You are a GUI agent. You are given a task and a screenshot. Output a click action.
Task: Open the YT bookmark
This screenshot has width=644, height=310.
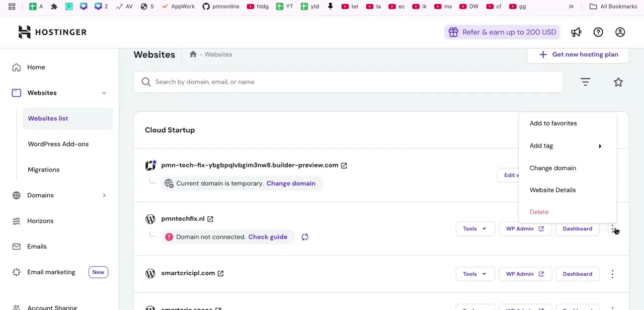(x=284, y=7)
